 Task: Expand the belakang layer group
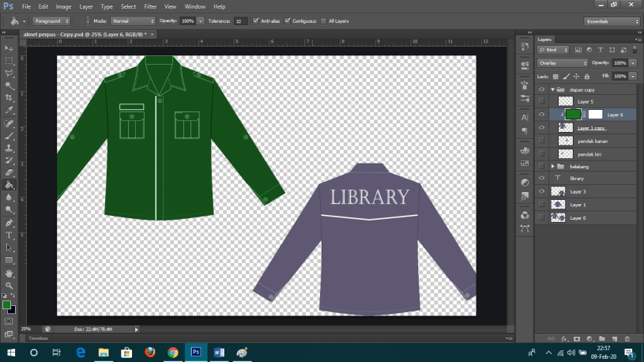(552, 166)
